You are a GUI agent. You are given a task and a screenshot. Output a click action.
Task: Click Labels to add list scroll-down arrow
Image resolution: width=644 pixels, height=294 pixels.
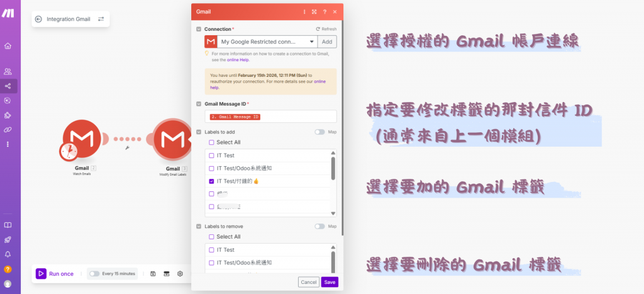[x=333, y=213]
